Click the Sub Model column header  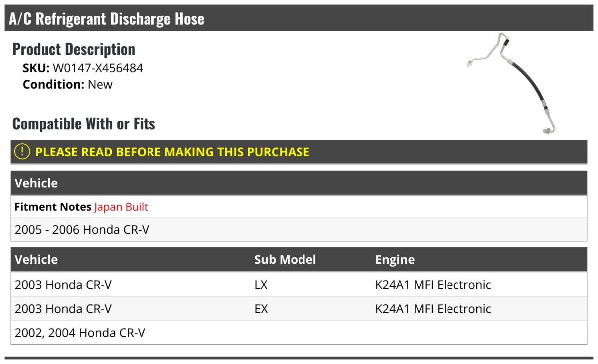tap(285, 260)
